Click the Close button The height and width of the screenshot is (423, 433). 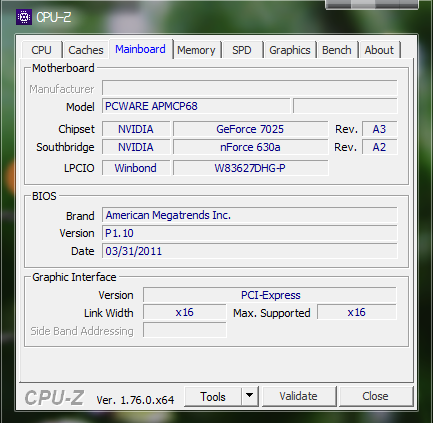pyautogui.click(x=375, y=396)
